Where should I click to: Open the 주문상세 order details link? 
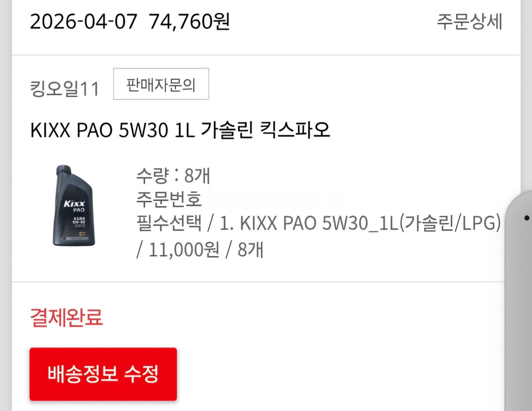tap(469, 22)
